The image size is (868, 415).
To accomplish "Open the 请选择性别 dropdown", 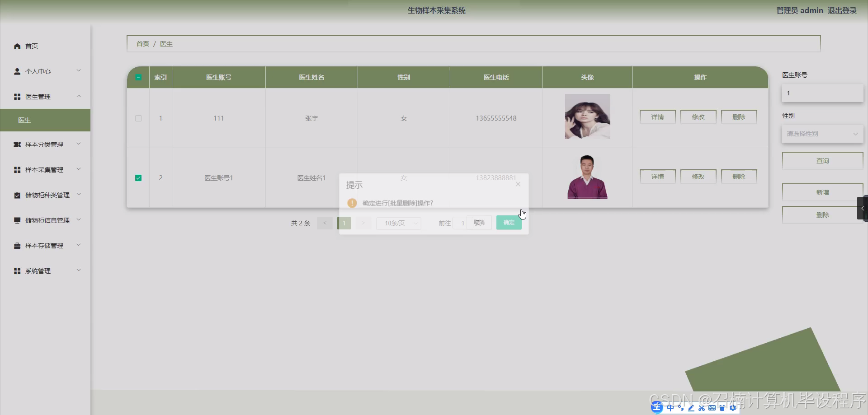I will [822, 134].
